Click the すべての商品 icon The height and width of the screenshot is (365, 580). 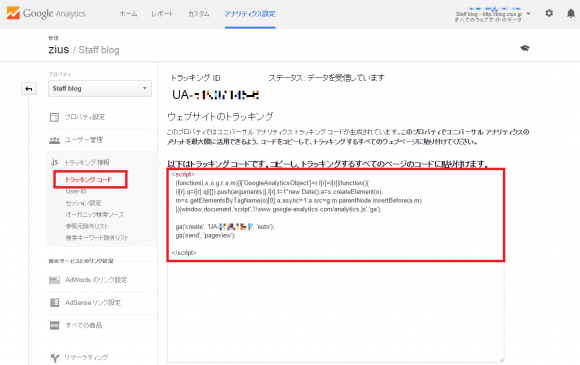pos(54,325)
